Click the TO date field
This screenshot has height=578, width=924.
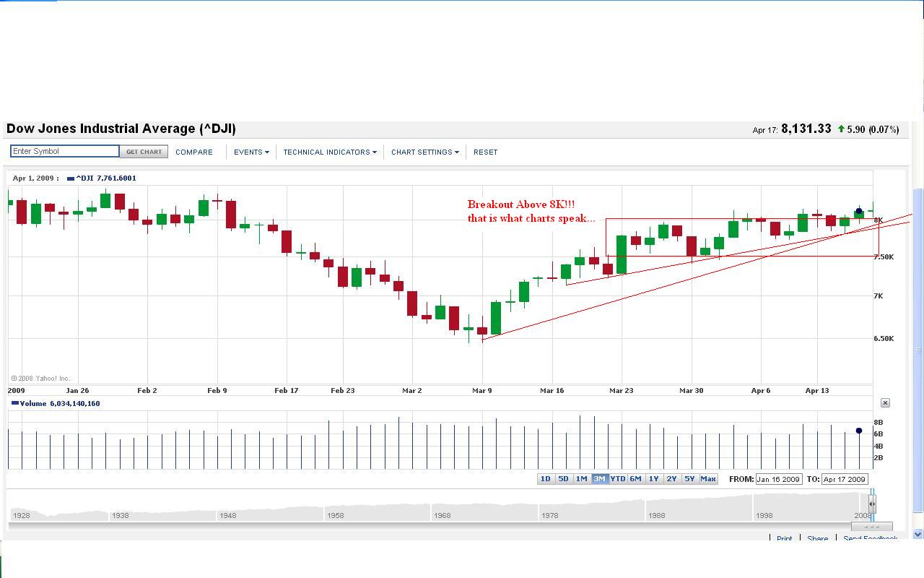coord(845,479)
